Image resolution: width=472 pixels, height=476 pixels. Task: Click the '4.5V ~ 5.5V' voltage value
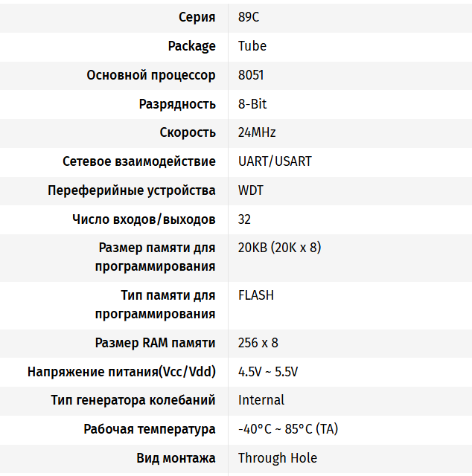(268, 372)
